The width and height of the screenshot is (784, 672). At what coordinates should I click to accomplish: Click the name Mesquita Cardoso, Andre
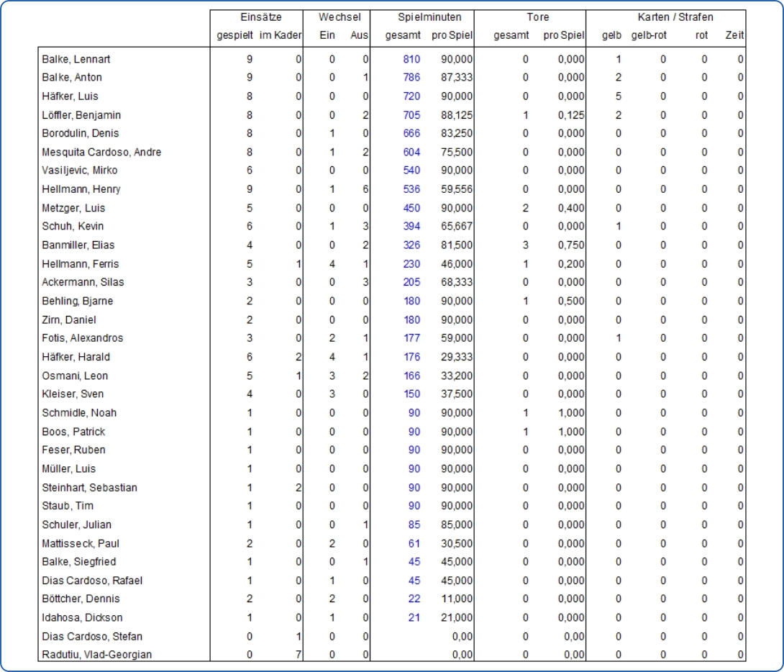tap(101, 152)
